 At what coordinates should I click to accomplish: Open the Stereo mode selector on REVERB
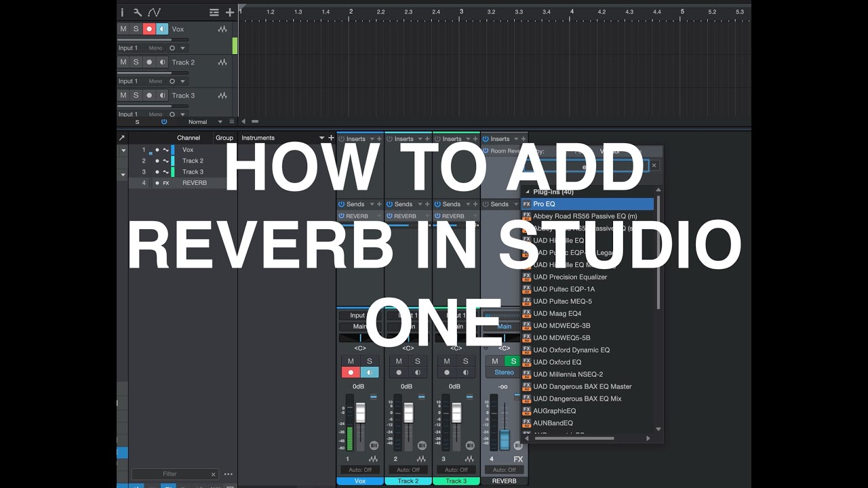504,372
